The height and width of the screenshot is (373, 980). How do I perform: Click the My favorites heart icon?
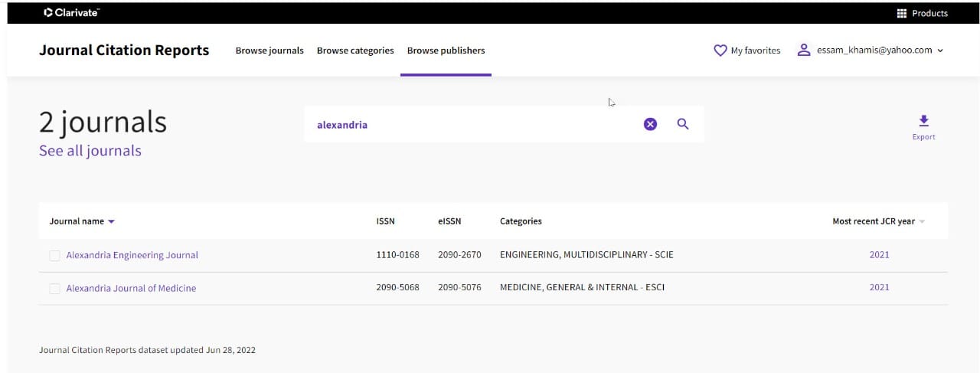point(720,51)
